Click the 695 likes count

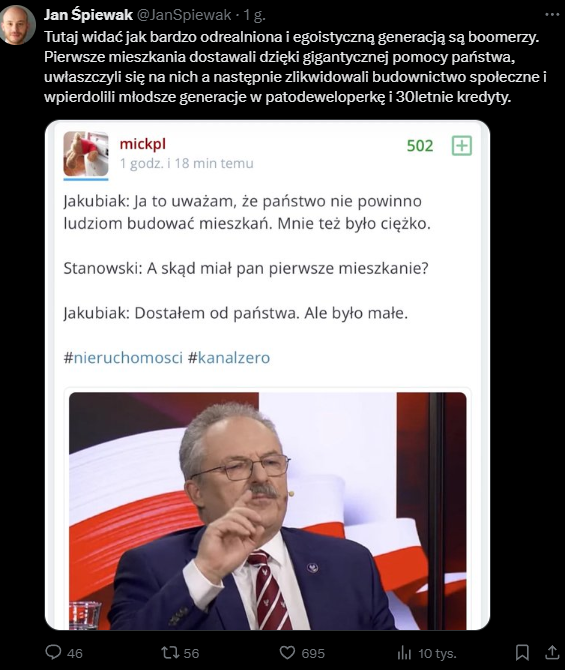point(313,653)
